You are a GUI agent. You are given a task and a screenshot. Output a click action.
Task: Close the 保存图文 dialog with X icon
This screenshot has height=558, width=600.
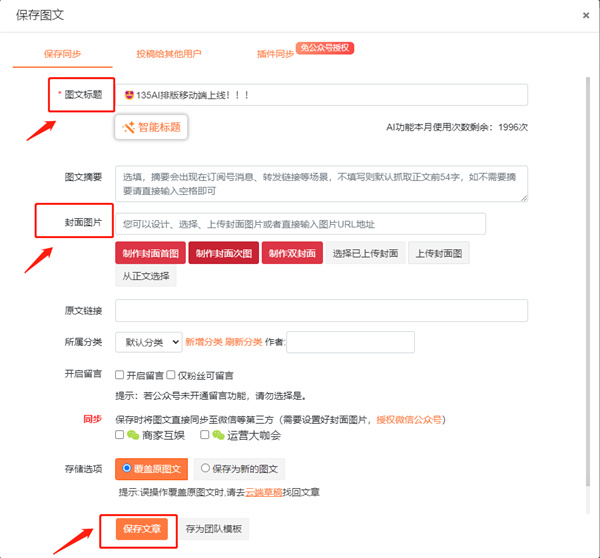click(x=585, y=15)
